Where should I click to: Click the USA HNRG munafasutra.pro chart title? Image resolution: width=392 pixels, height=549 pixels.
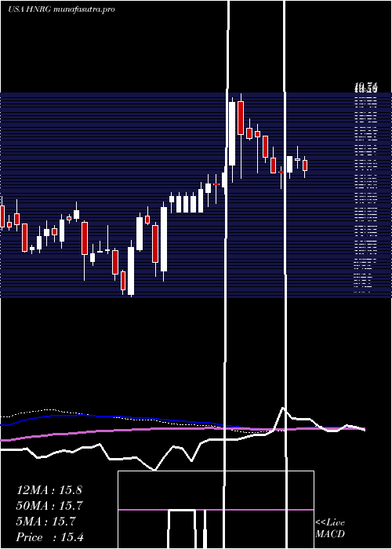pyautogui.click(x=61, y=9)
